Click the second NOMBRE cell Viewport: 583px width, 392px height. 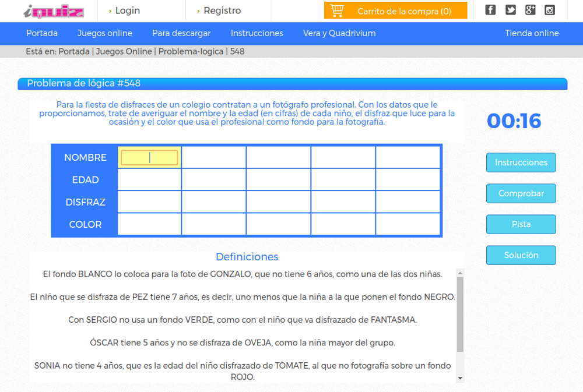(x=214, y=157)
